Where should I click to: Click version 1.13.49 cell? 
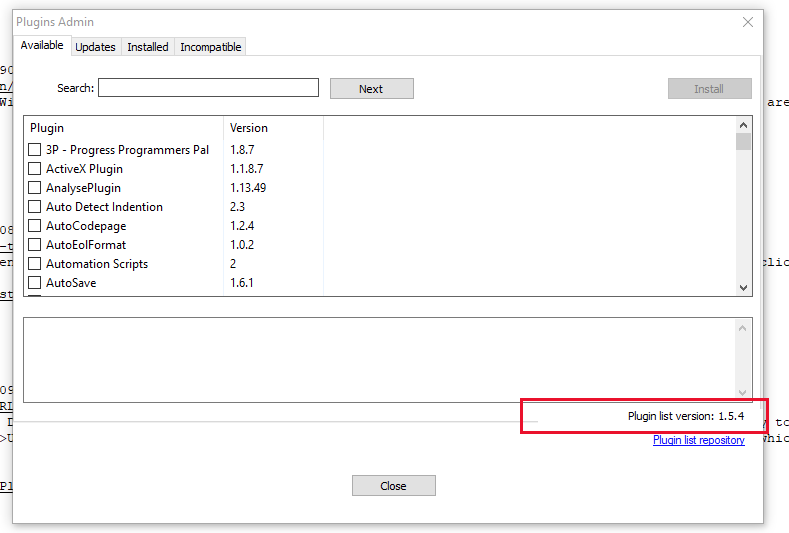248,188
